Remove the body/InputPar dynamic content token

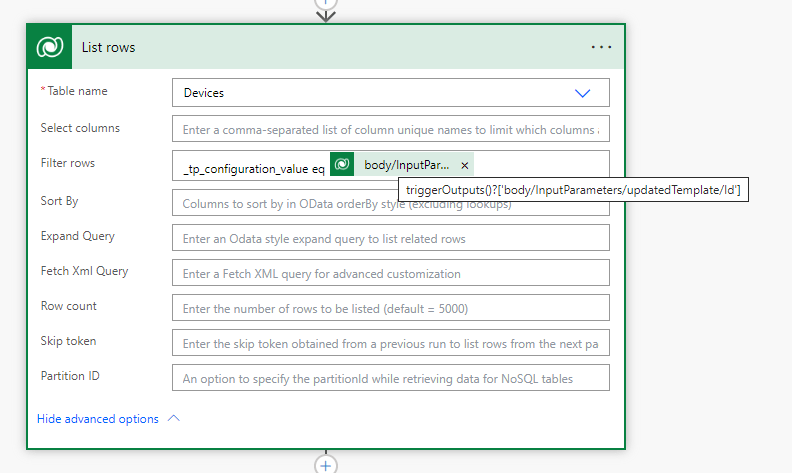tap(464, 165)
